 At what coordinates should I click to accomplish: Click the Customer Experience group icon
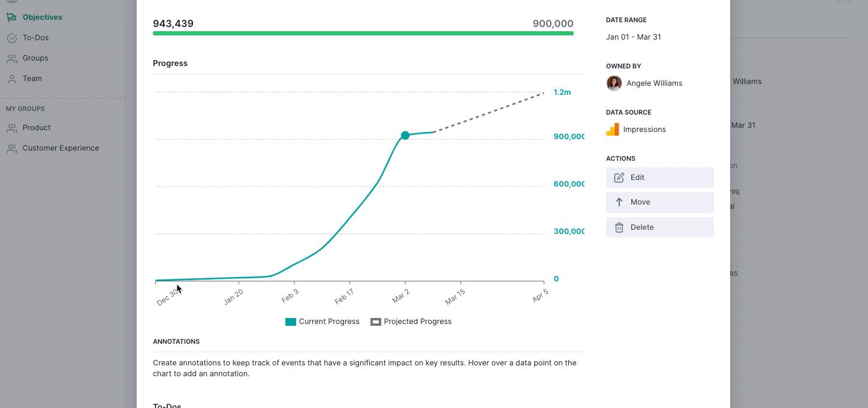point(11,148)
